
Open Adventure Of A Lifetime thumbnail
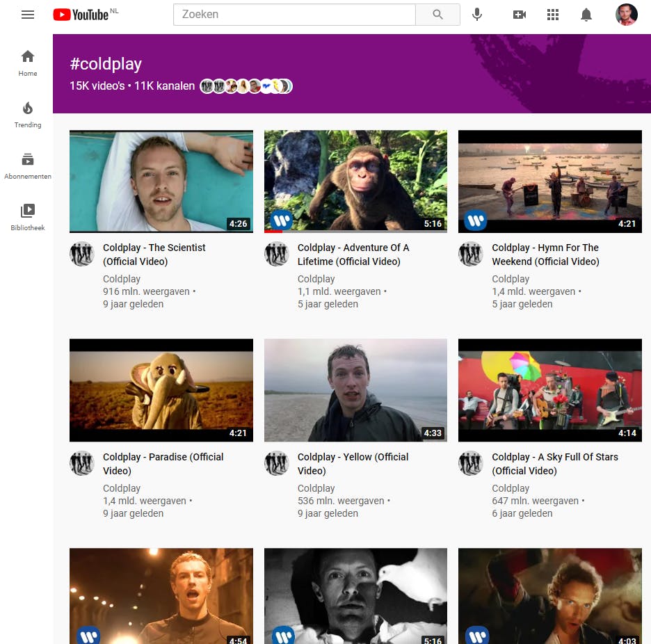[356, 182]
